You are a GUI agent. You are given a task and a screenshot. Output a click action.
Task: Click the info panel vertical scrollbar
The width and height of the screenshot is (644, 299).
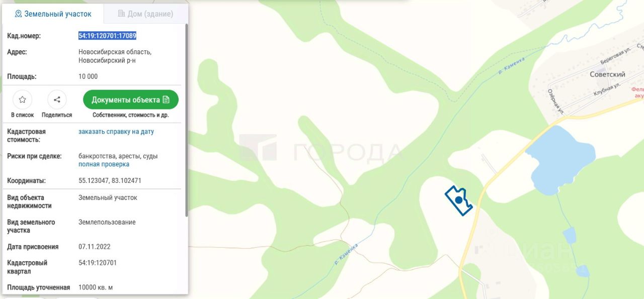187,121
